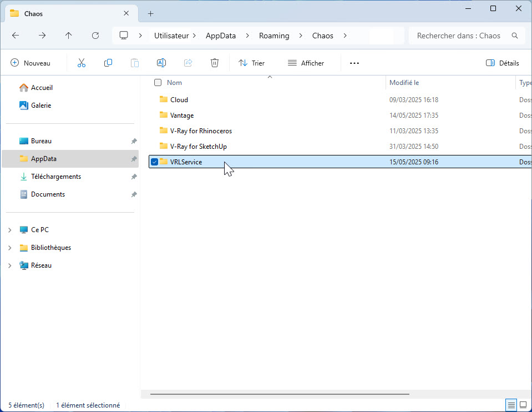Click AppData in the address bar
532x412 pixels.
221,36
